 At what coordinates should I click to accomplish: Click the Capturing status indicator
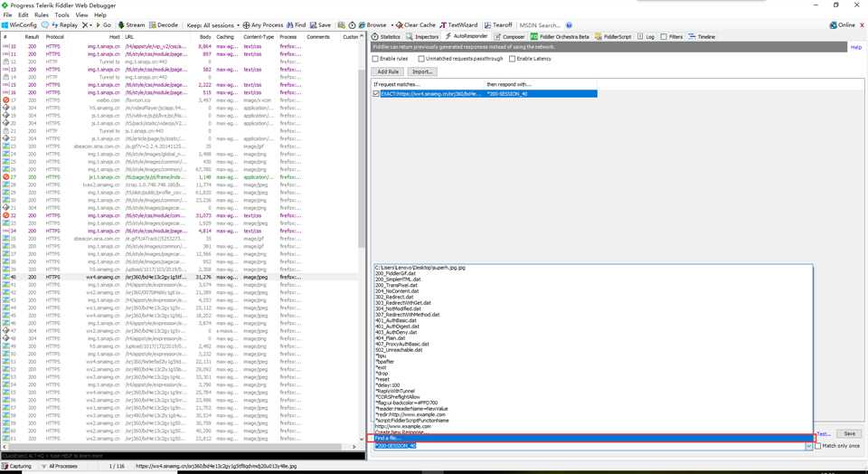[16, 466]
